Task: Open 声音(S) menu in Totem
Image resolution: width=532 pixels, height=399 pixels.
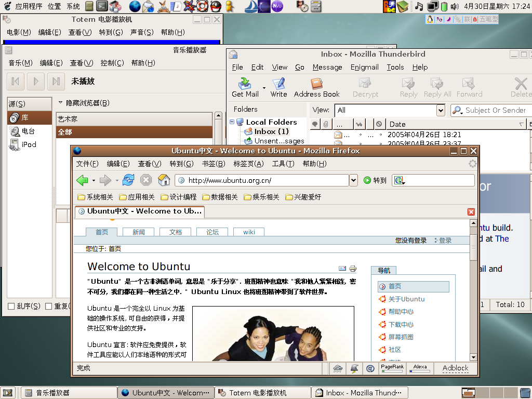Action: (x=142, y=32)
